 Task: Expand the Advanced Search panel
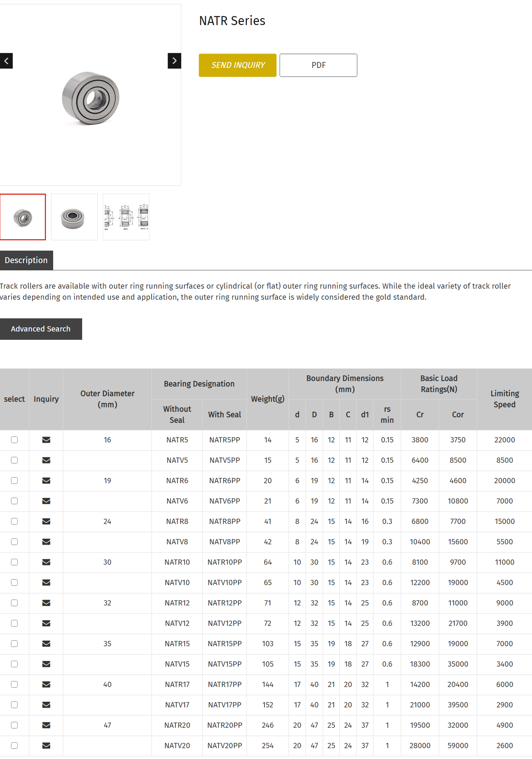click(41, 329)
